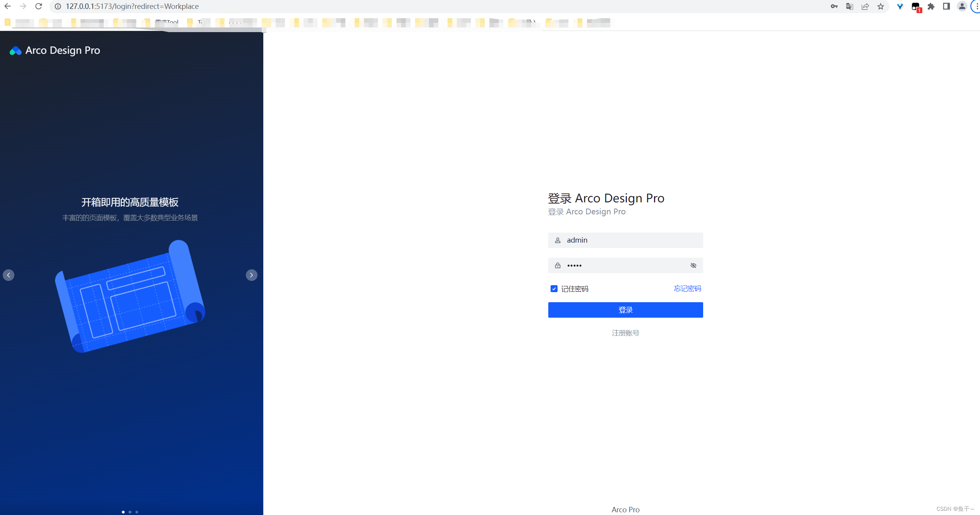Screen dimensions: 980x515
Task: Open the browser extensions puzzle icon
Action: [931, 6]
